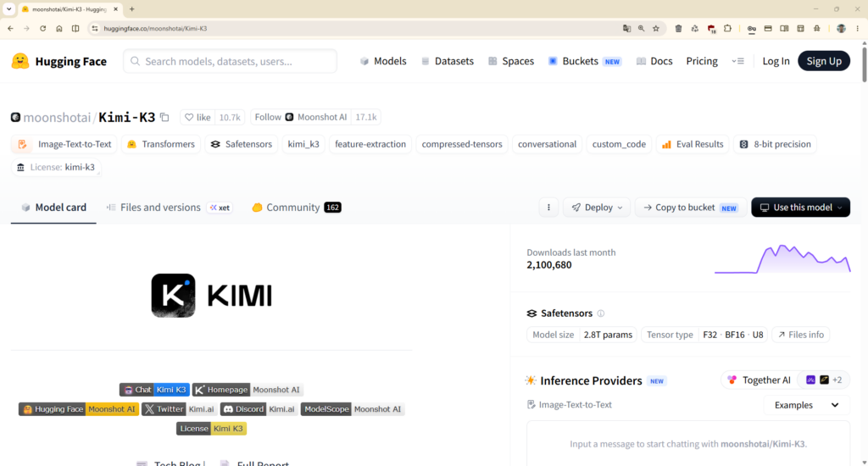868x466 pixels.
Task: Bookmark this page with the star icon
Action: (x=656, y=28)
